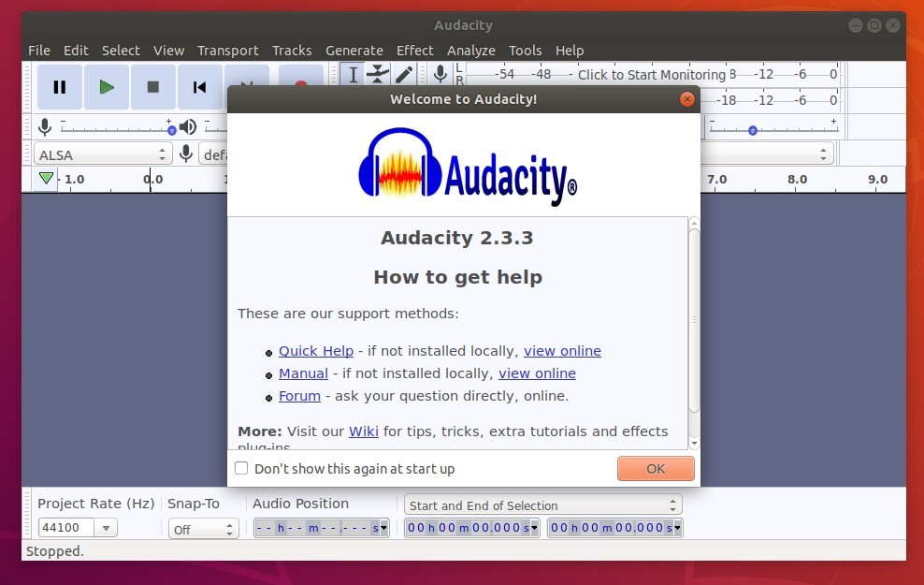Open the Snap-To Off dropdown

(203, 529)
